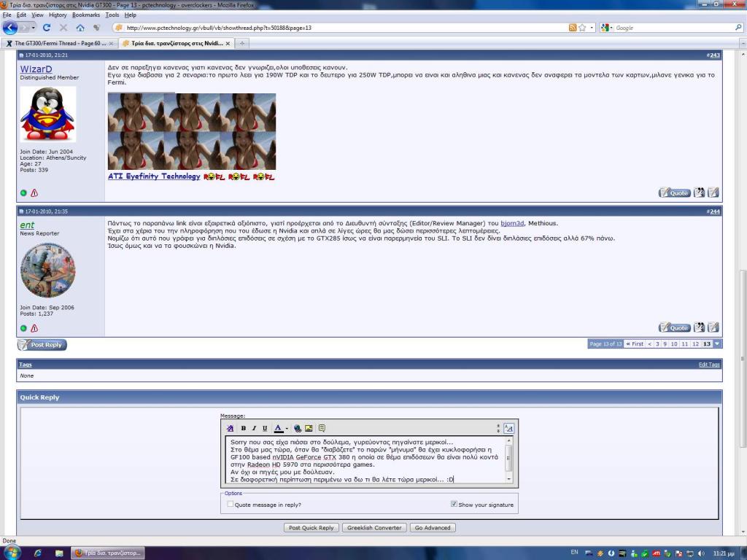
Task: Click report post icon under WizarD
Action: point(34,192)
